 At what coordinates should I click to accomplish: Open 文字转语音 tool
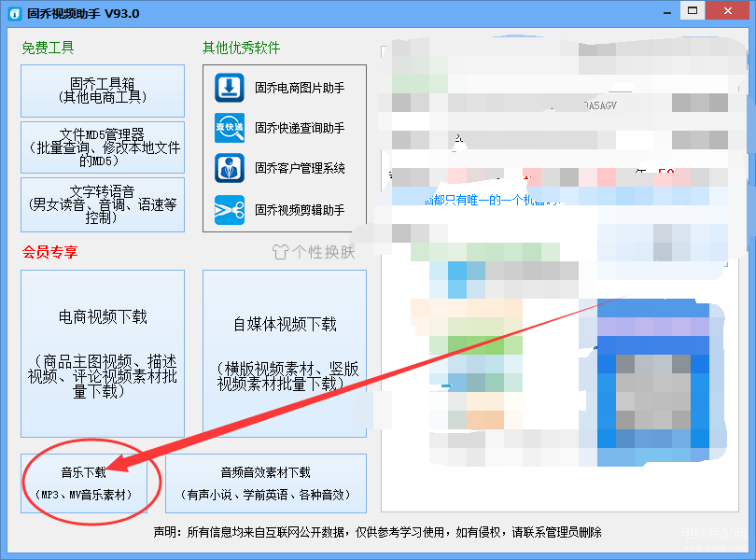coord(103,204)
